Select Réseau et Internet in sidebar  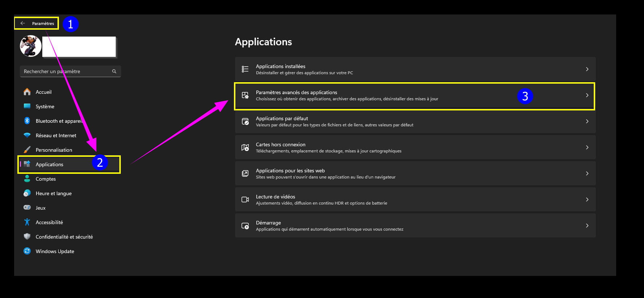pos(56,135)
